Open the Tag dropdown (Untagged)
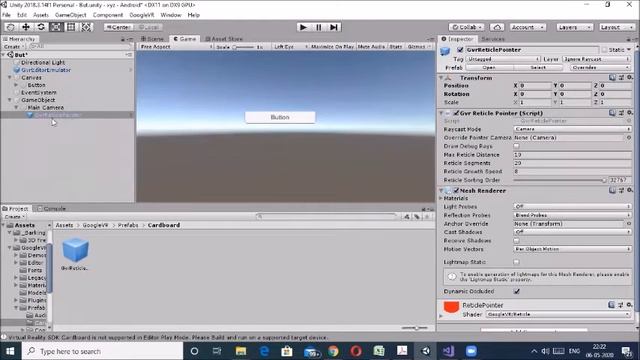640x360 pixels. 503,59
